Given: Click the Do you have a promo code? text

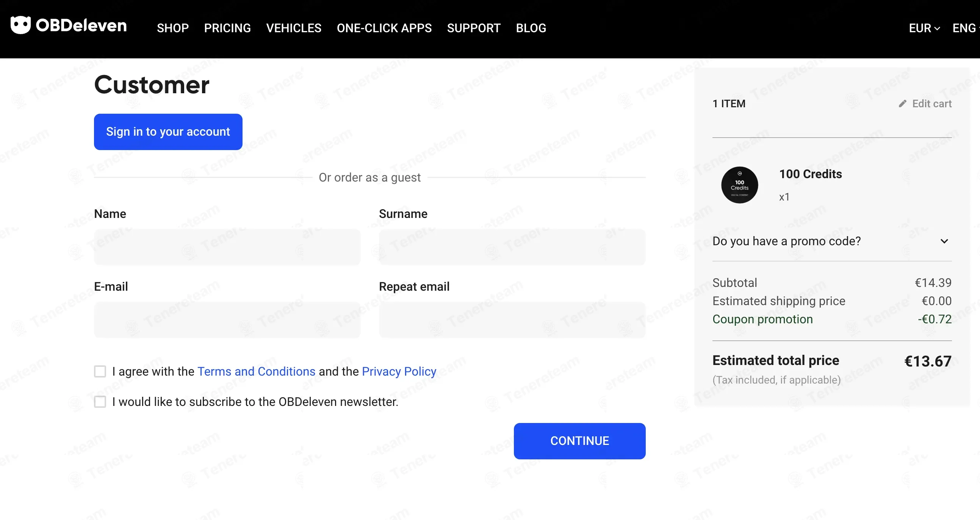Looking at the screenshot, I should [x=786, y=241].
